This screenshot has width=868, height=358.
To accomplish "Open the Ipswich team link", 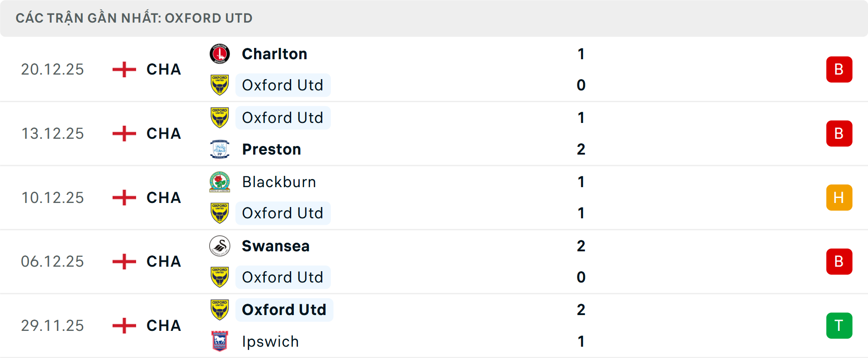I will [270, 341].
